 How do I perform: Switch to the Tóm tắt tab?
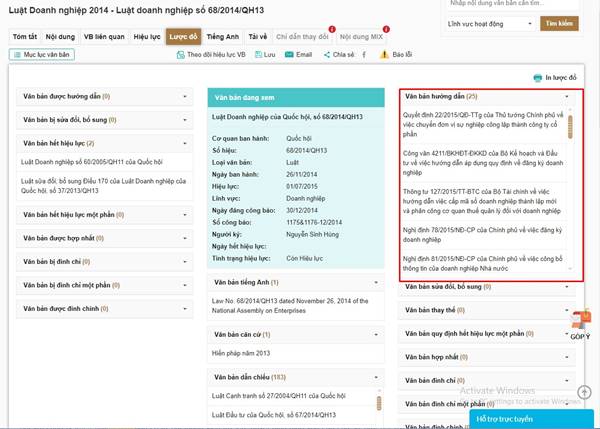[x=24, y=35]
